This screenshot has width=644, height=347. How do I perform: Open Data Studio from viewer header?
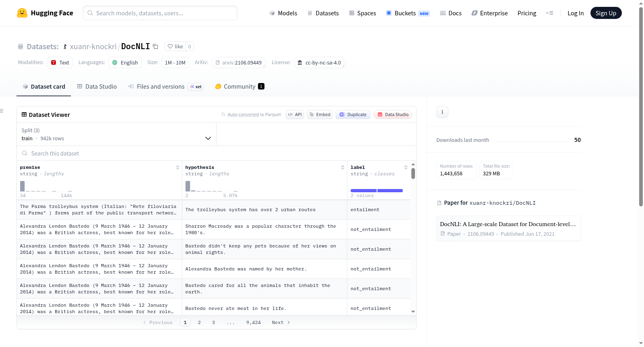click(393, 114)
